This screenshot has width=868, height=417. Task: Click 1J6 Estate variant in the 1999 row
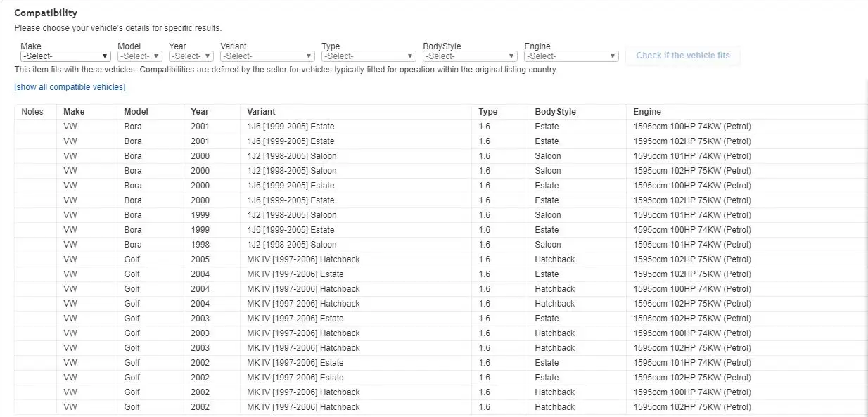(357, 230)
